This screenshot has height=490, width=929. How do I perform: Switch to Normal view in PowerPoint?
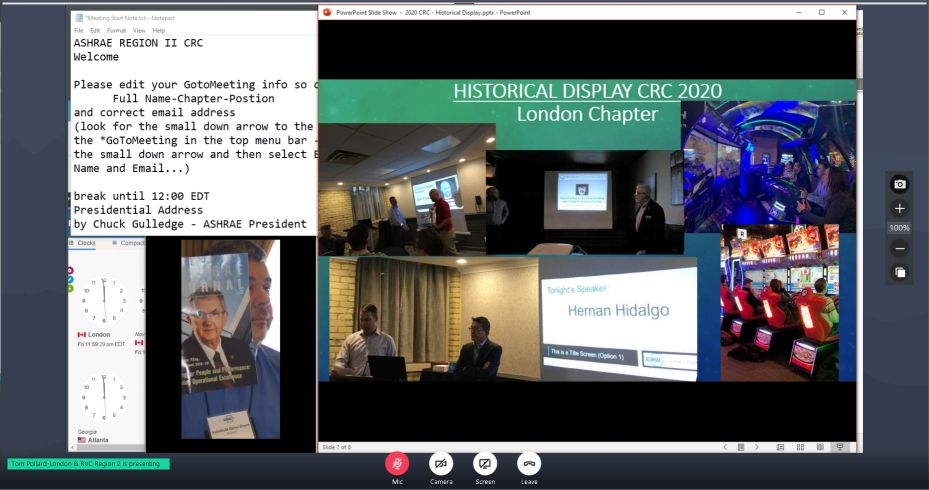coord(780,447)
